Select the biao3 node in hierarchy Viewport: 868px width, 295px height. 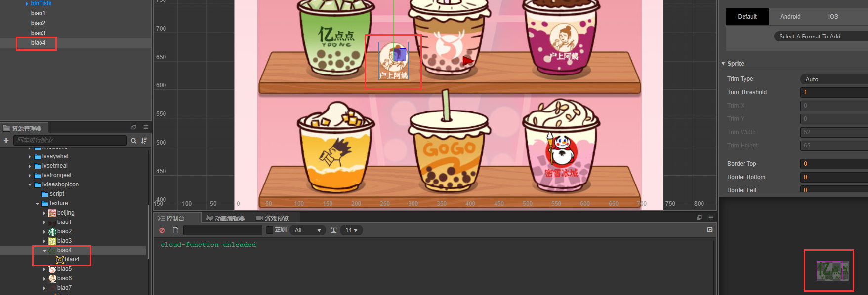[38, 33]
